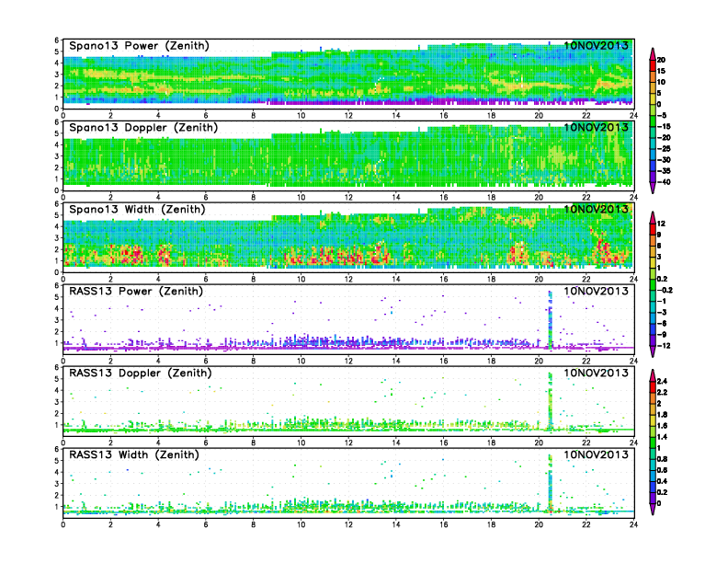Screen dimensions: 728x563
Task: Click the '1.4' label on the bottom colorbar
Action: pos(663,437)
